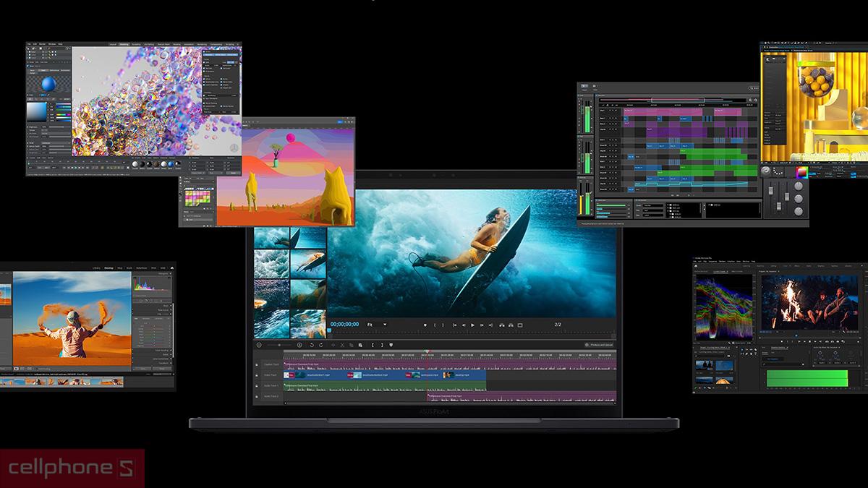Click the top round knob in the DAW mixer

tap(799, 186)
